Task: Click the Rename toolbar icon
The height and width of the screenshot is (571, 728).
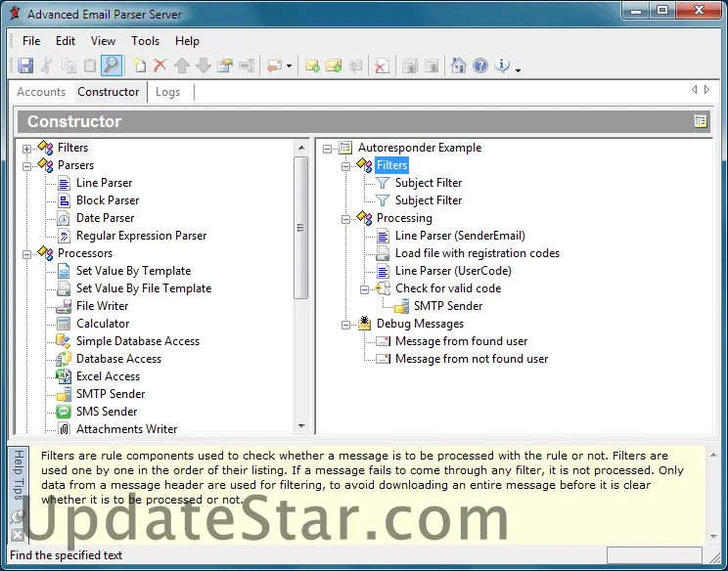Action: point(247,66)
